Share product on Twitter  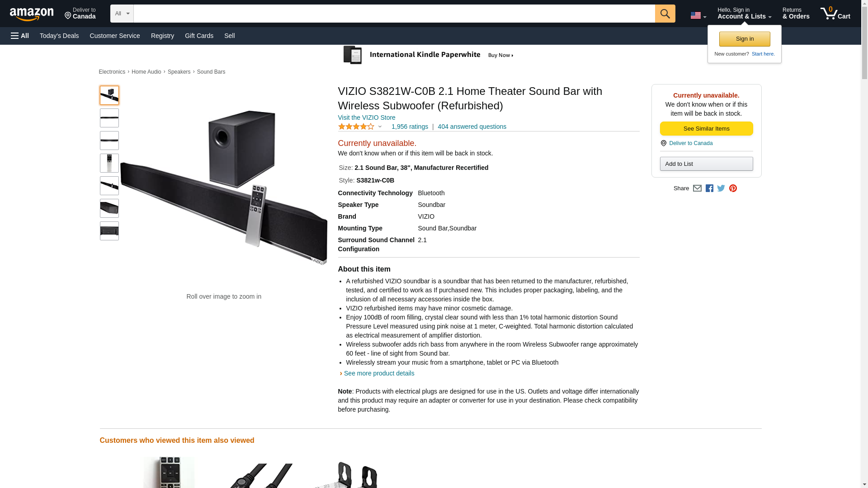721,188
